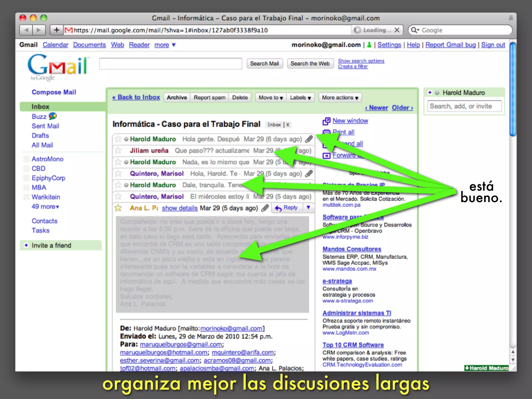532x399 pixels.
Task: Click Sign out link
Action: (x=493, y=45)
